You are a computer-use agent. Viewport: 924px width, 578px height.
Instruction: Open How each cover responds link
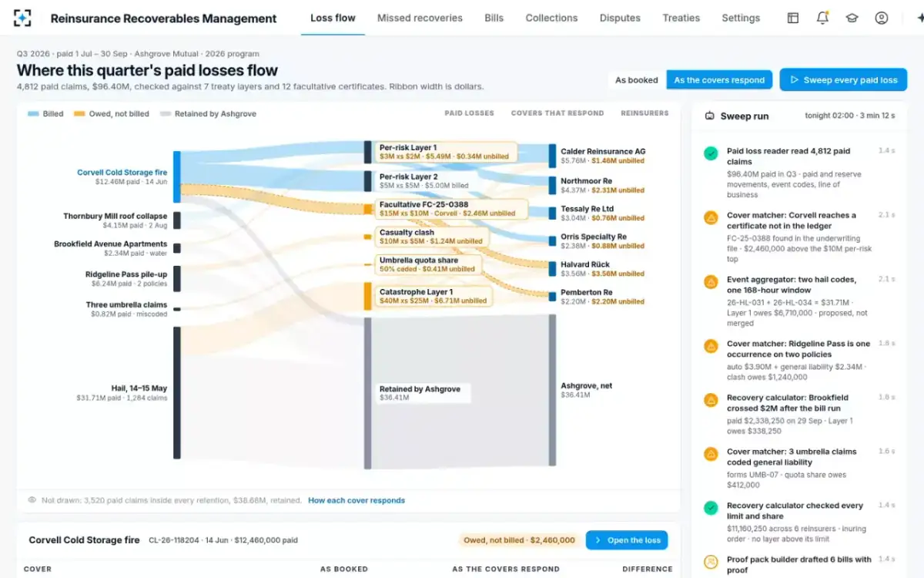click(357, 500)
